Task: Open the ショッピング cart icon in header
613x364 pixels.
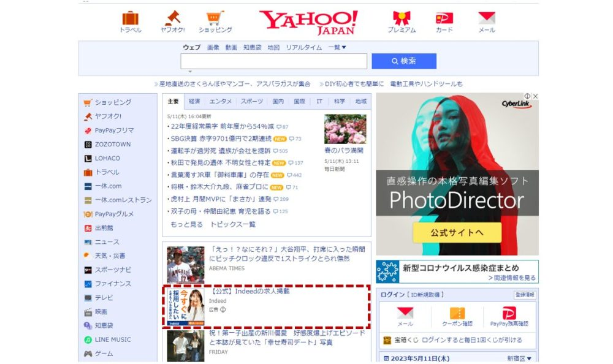Action: tap(215, 18)
